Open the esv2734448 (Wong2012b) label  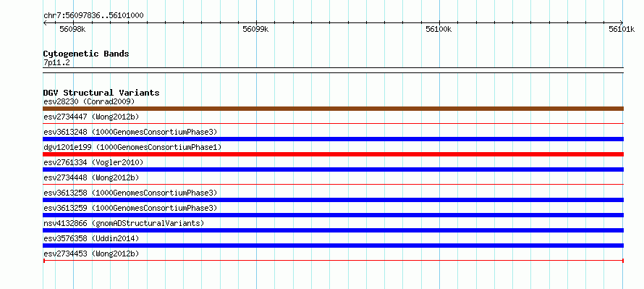point(91,177)
